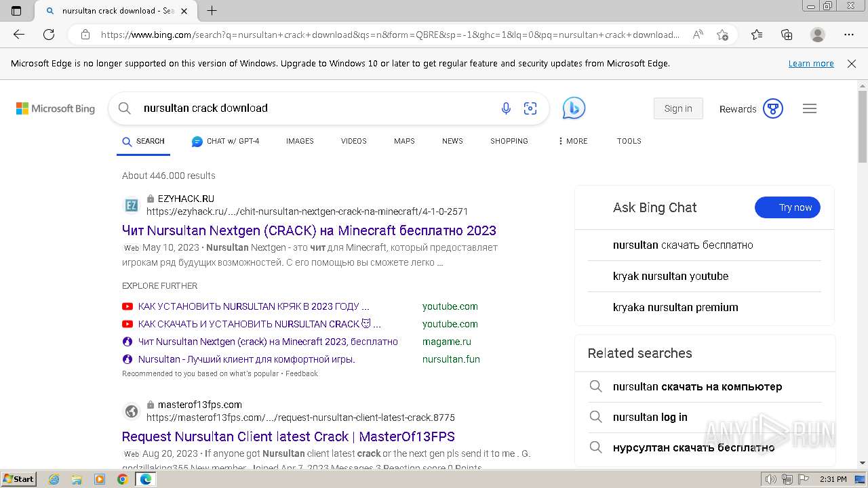Open Chrome from taskbar
The width and height of the screenshot is (868, 488).
coord(122,479)
